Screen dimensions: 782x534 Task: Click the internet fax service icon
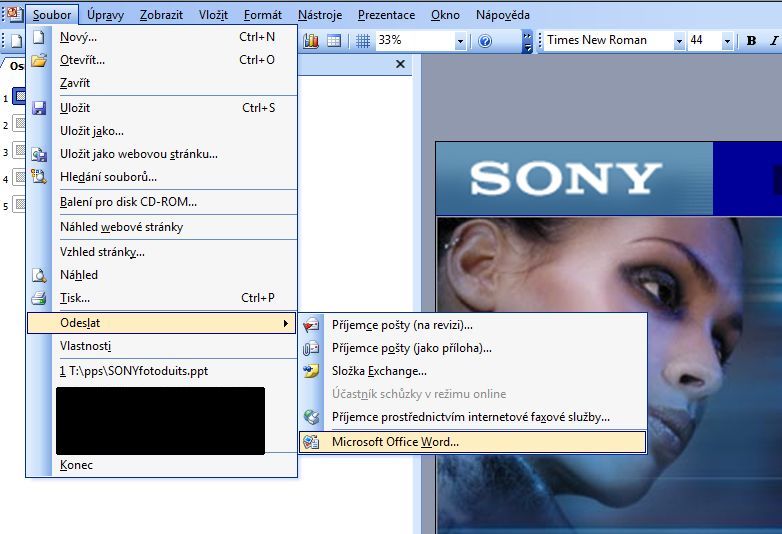(x=311, y=417)
